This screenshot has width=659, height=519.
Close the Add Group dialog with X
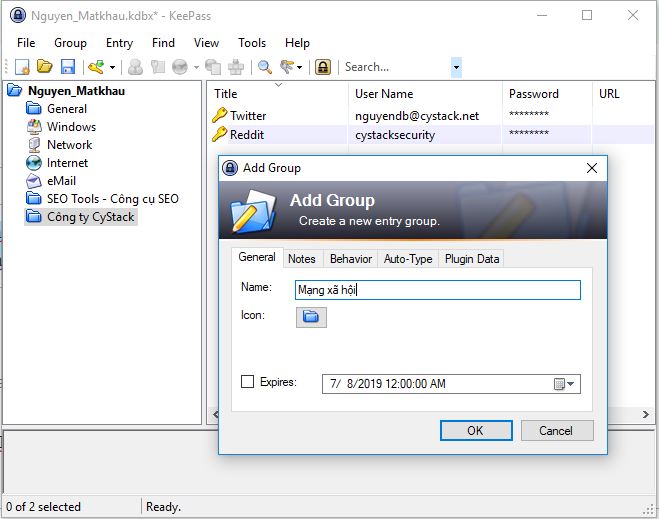pyautogui.click(x=592, y=168)
